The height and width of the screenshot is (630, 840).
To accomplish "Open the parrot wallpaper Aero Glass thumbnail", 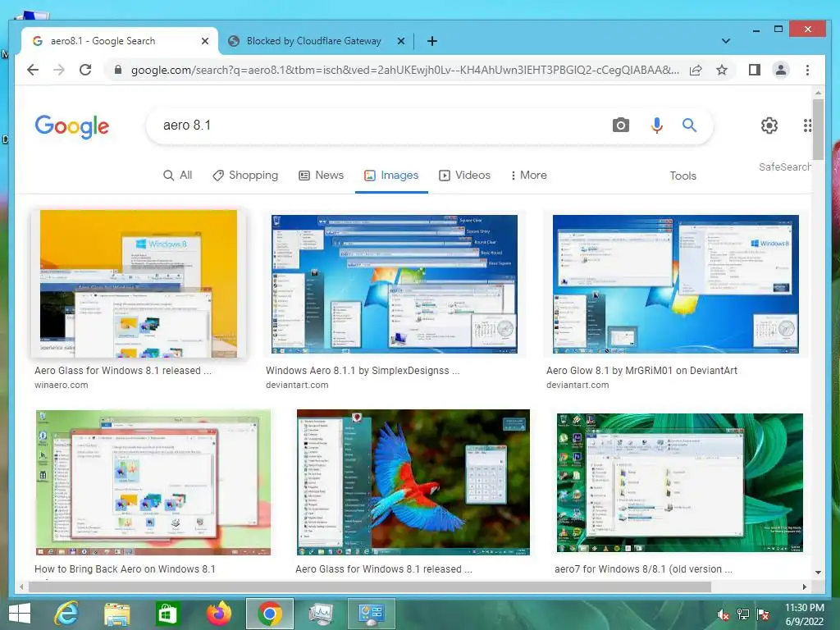I will [x=413, y=482].
